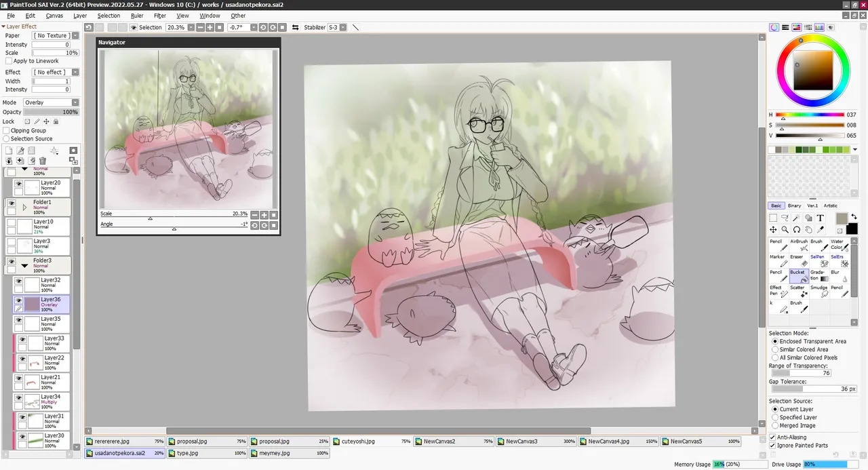
Task: Click the layer Opacity slider
Action: point(52,112)
